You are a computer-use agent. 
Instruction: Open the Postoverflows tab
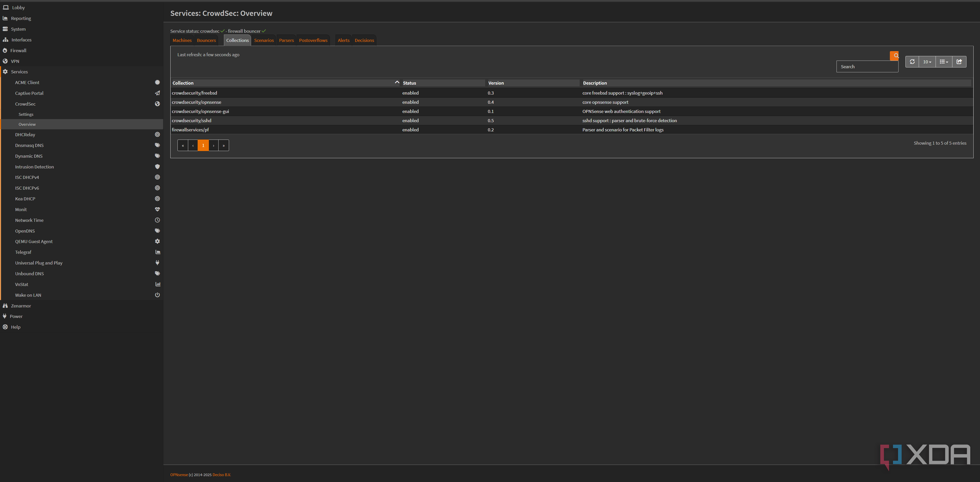coord(313,40)
